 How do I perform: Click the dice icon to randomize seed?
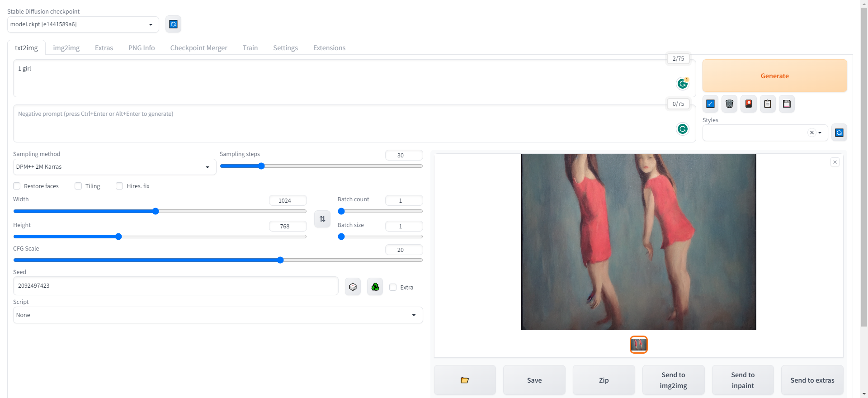coord(353,287)
